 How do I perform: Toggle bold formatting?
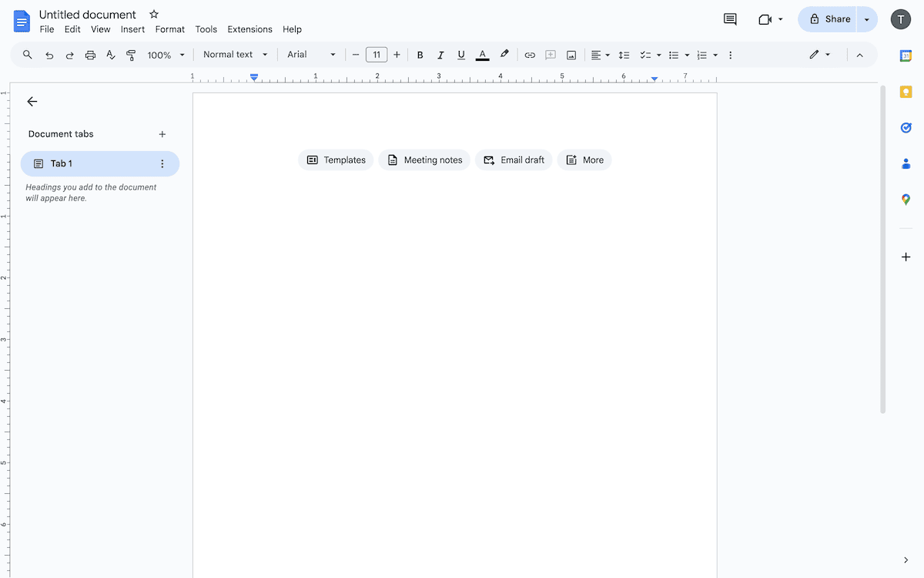point(420,55)
